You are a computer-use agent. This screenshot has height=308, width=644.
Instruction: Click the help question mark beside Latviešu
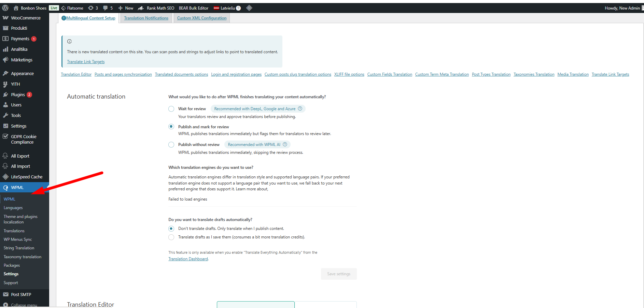238,8
